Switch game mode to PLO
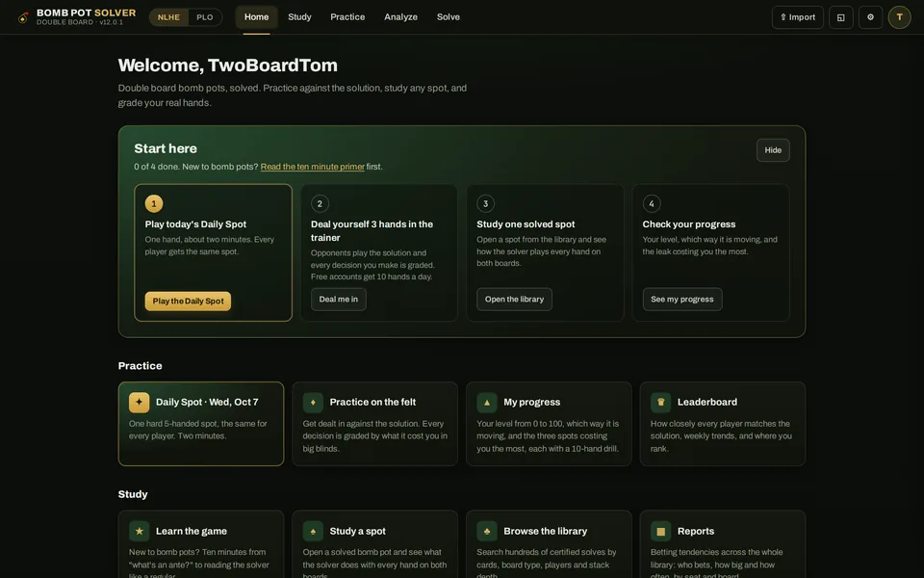This screenshot has height=578, width=924. [204, 17]
